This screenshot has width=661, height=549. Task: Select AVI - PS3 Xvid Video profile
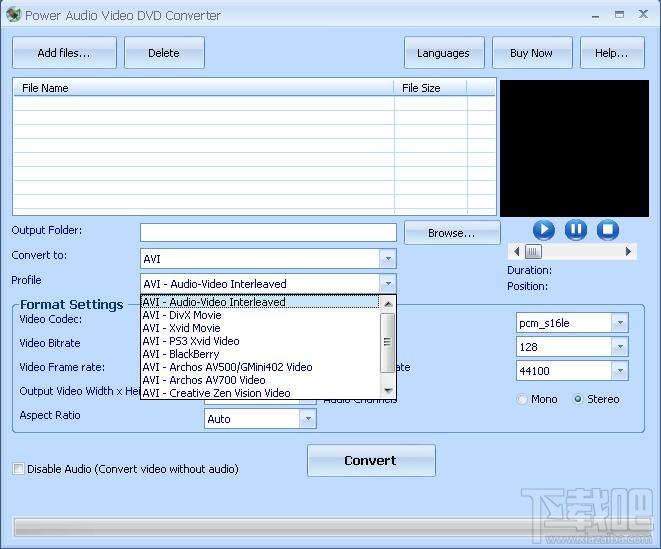(x=260, y=341)
